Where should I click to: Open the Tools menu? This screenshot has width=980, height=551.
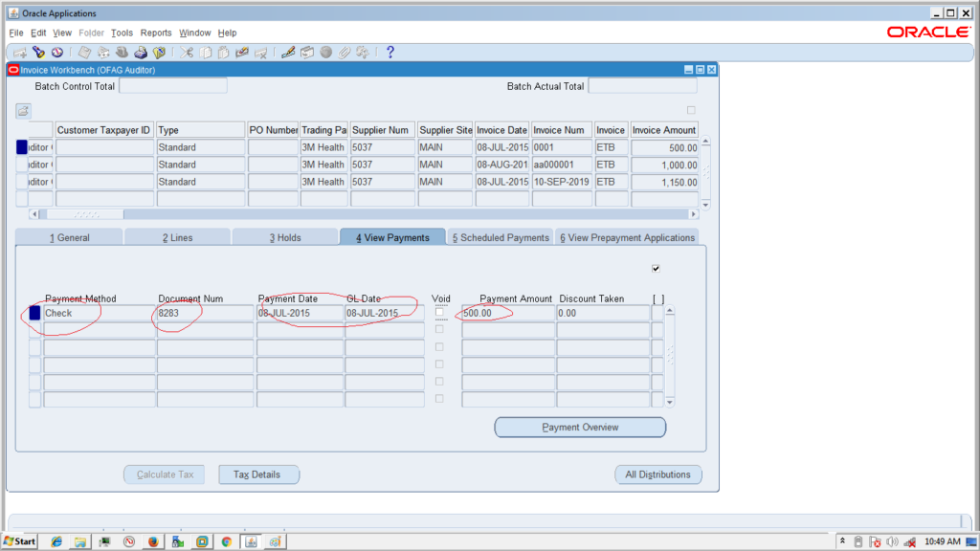click(x=122, y=33)
